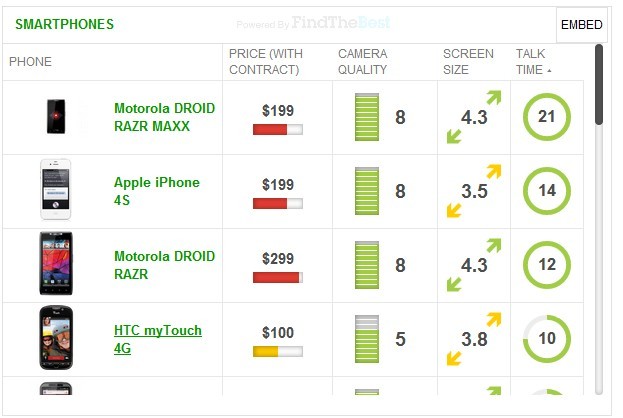623x418 pixels.
Task: Sort by Camera Quality column header
Action: pos(362,61)
